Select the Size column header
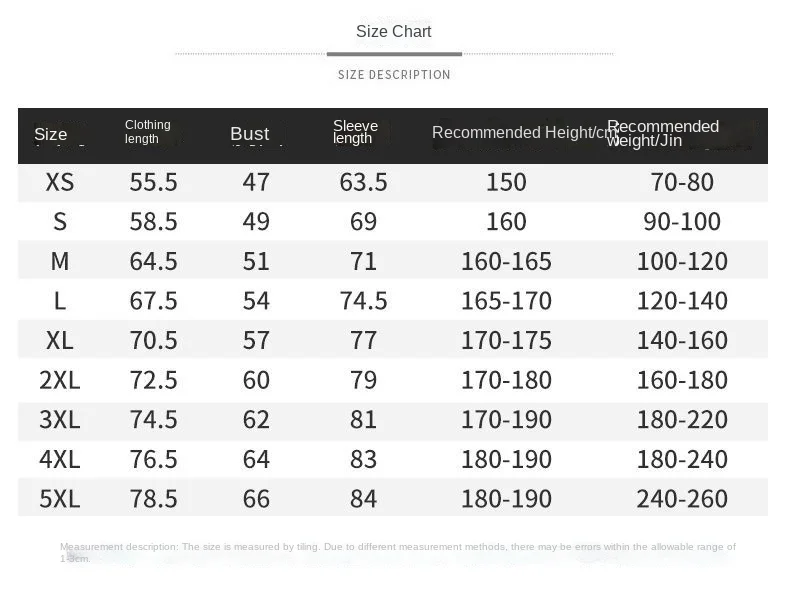The height and width of the screenshot is (601, 790). (x=50, y=135)
